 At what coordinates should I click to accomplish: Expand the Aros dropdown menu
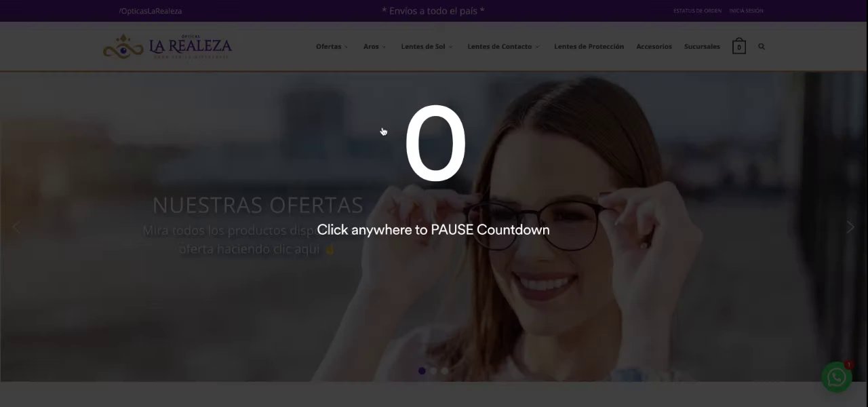374,47
